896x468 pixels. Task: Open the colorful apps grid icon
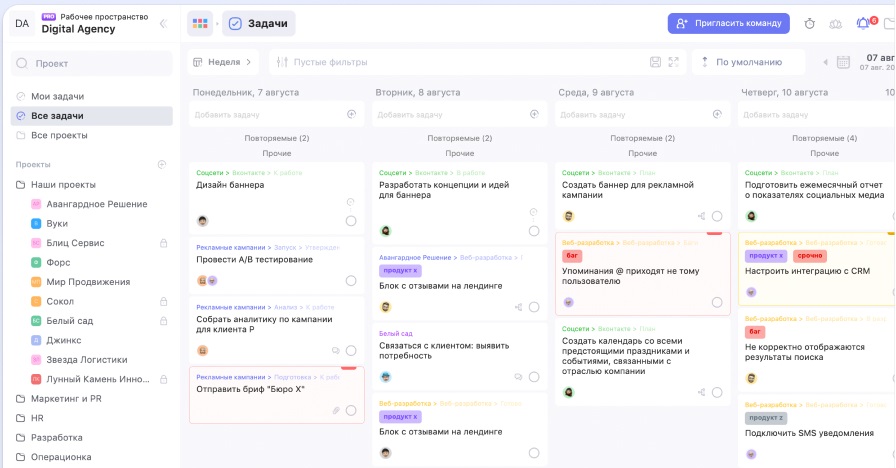click(x=200, y=23)
